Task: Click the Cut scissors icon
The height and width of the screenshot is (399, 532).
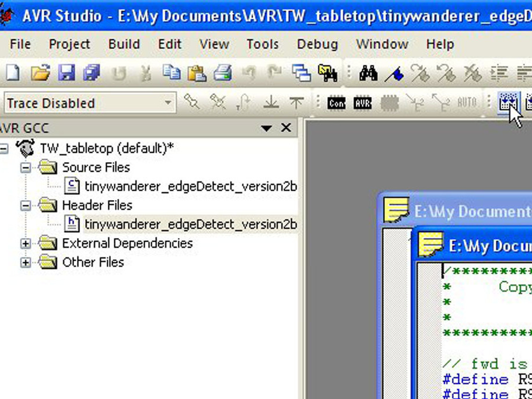Action: point(146,72)
